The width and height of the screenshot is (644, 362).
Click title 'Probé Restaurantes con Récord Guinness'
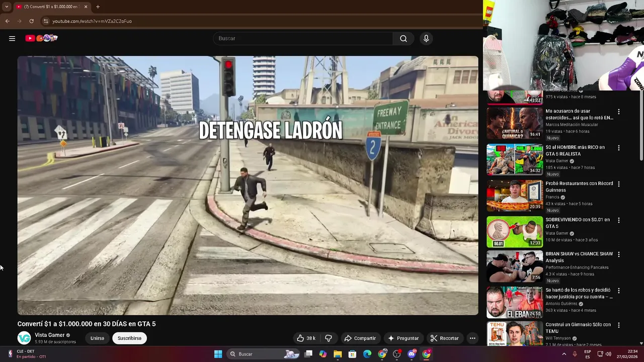point(579,187)
